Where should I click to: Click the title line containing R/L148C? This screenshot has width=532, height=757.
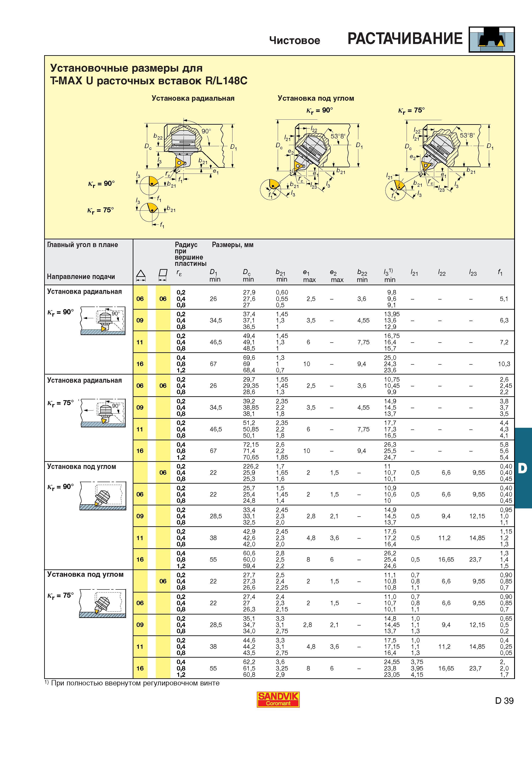click(x=148, y=81)
